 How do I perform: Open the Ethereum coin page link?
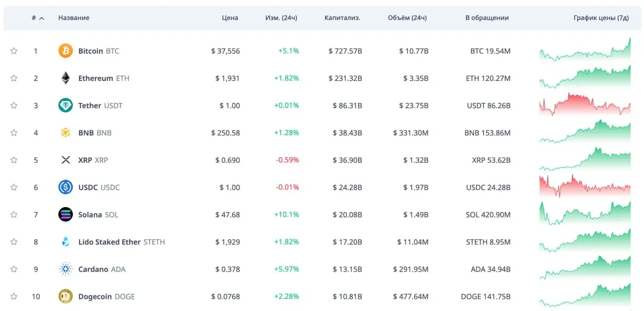104,78
